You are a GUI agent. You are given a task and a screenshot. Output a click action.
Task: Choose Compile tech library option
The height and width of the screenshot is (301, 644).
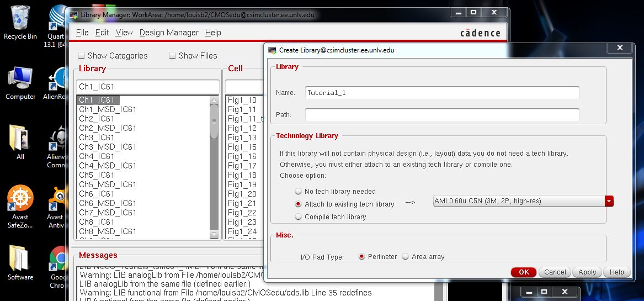[x=299, y=217]
